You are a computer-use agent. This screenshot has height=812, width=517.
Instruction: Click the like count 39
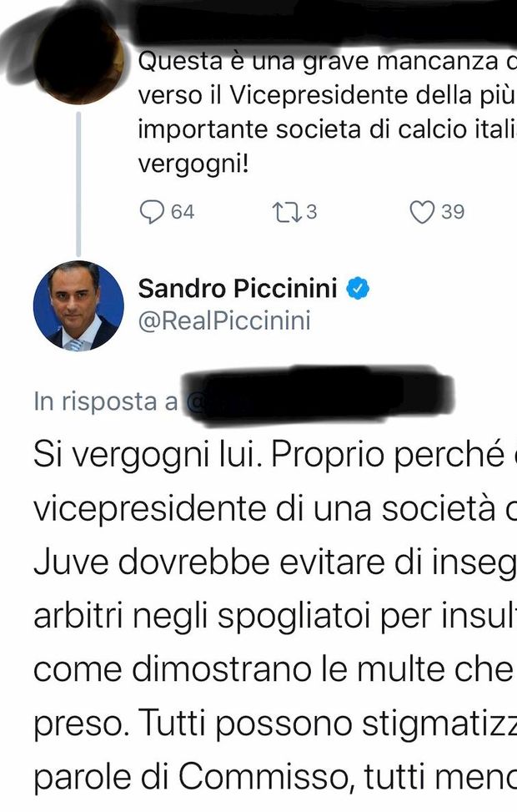453,212
